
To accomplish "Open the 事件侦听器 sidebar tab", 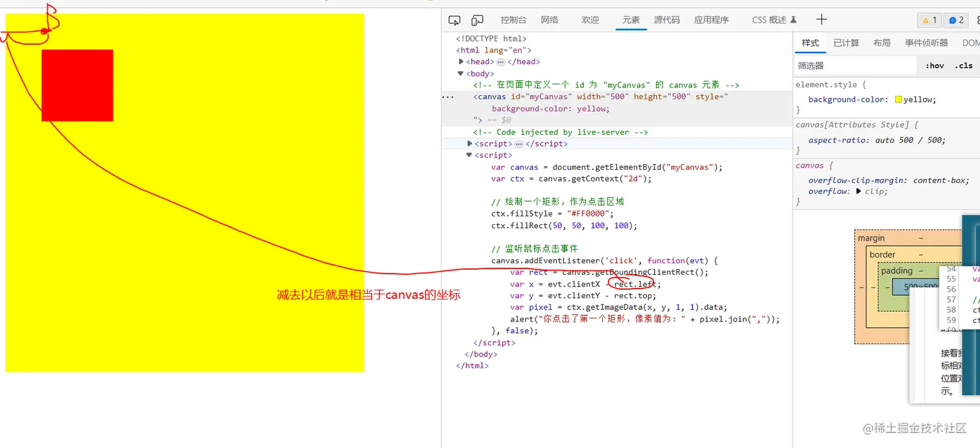I will (x=926, y=43).
